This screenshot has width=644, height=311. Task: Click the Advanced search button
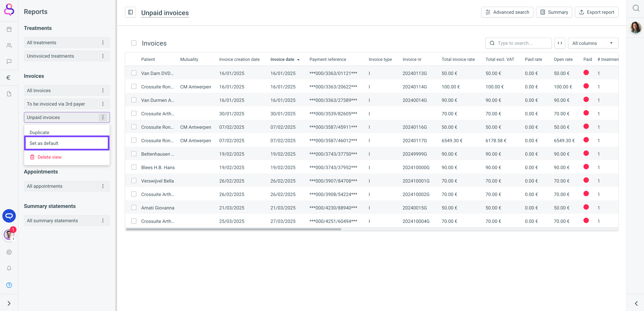[507, 12]
